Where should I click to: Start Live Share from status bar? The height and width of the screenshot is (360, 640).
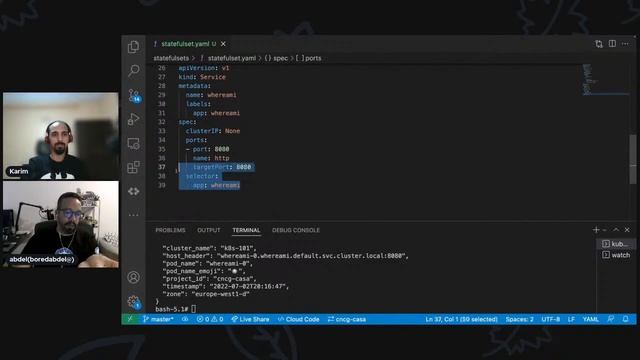250,319
